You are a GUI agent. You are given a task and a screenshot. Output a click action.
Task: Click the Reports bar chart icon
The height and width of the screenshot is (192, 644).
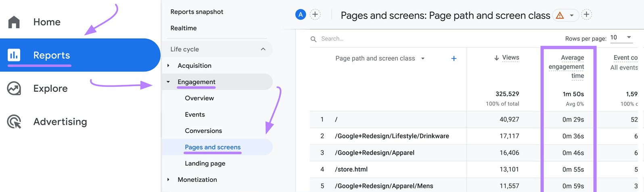coord(14,55)
